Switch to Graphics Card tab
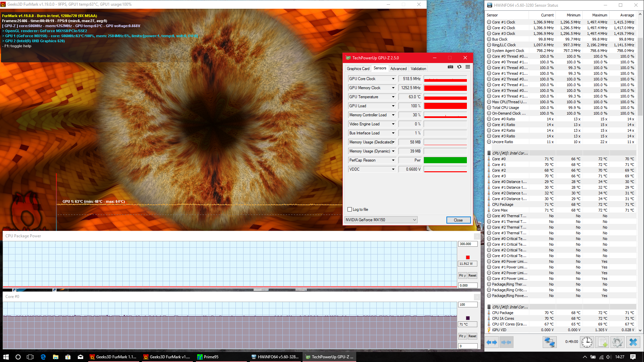 coord(358,69)
